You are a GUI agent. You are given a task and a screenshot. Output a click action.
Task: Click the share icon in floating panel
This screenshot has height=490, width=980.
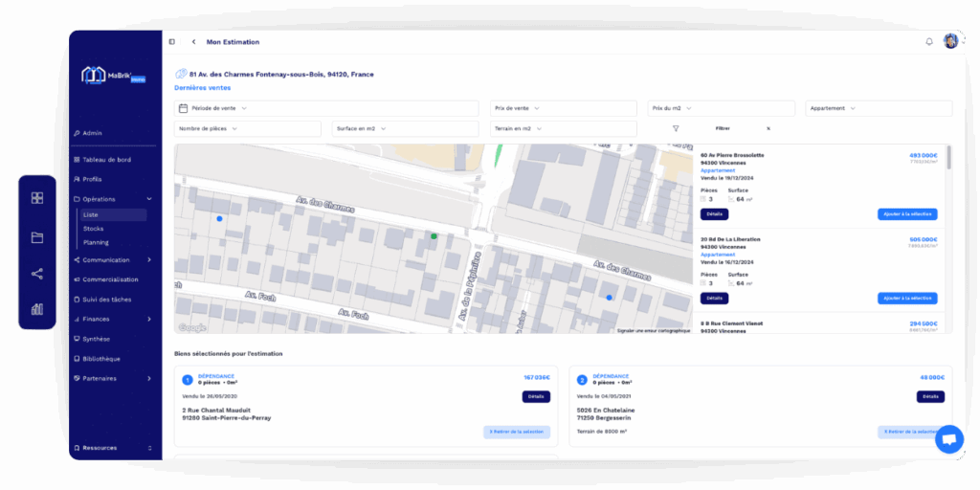(37, 274)
